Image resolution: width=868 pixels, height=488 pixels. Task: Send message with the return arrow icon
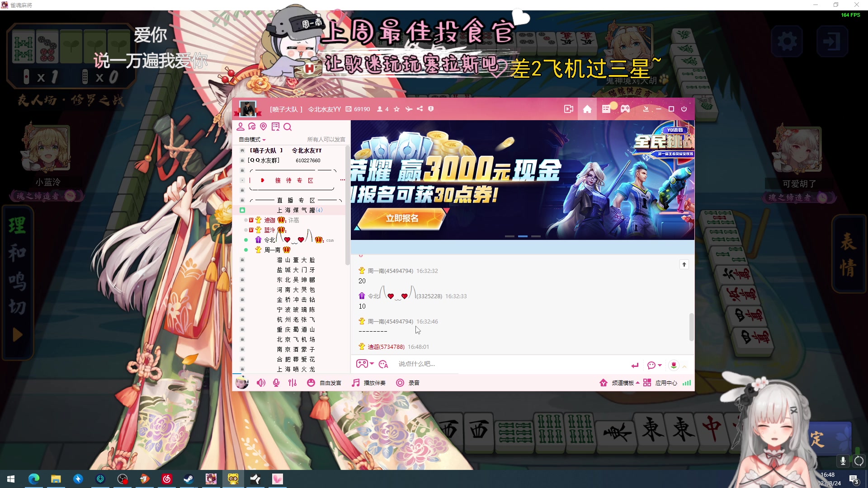click(635, 365)
